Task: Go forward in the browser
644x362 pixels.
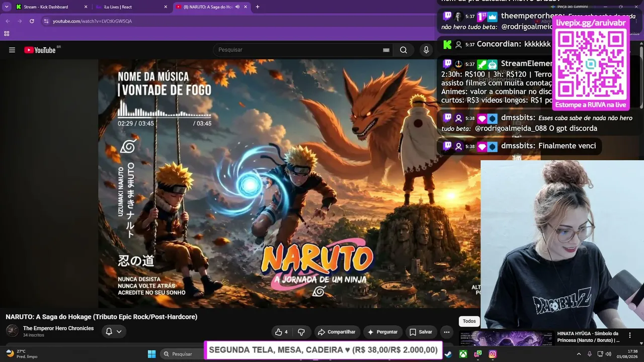Action: tap(20, 21)
